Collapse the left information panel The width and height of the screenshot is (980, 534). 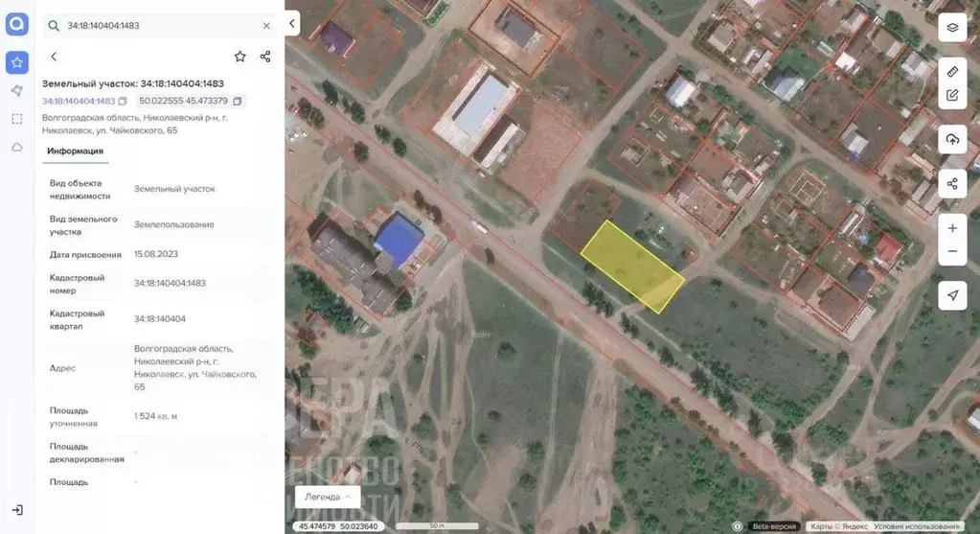(x=292, y=24)
